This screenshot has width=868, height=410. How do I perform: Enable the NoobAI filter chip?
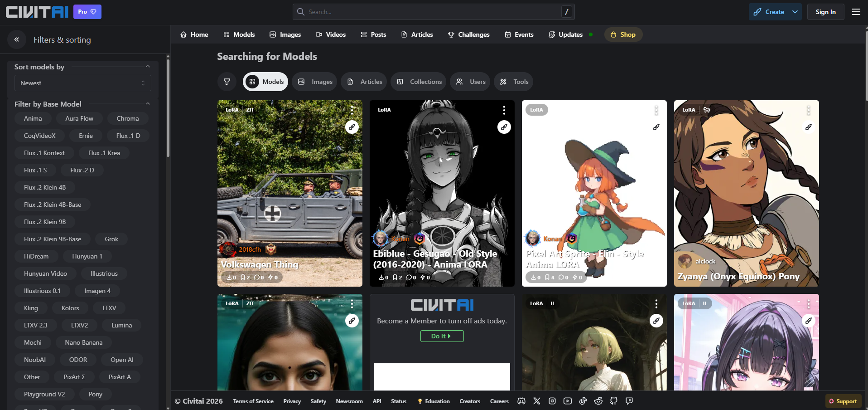tap(35, 360)
